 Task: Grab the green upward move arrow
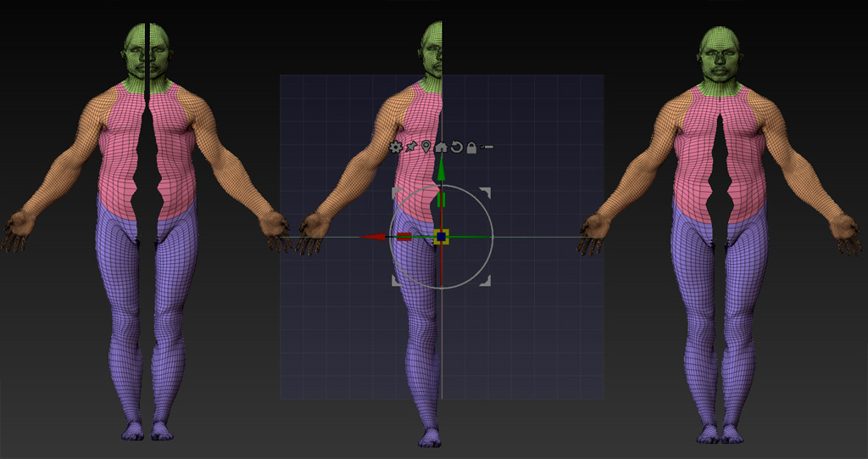[x=441, y=169]
